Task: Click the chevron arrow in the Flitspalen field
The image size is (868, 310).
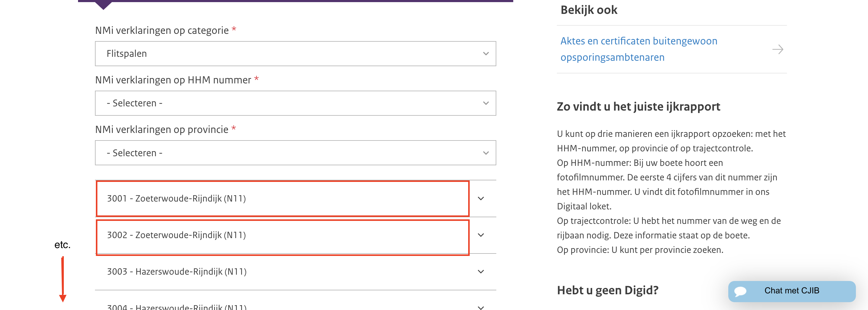Action: [x=485, y=53]
